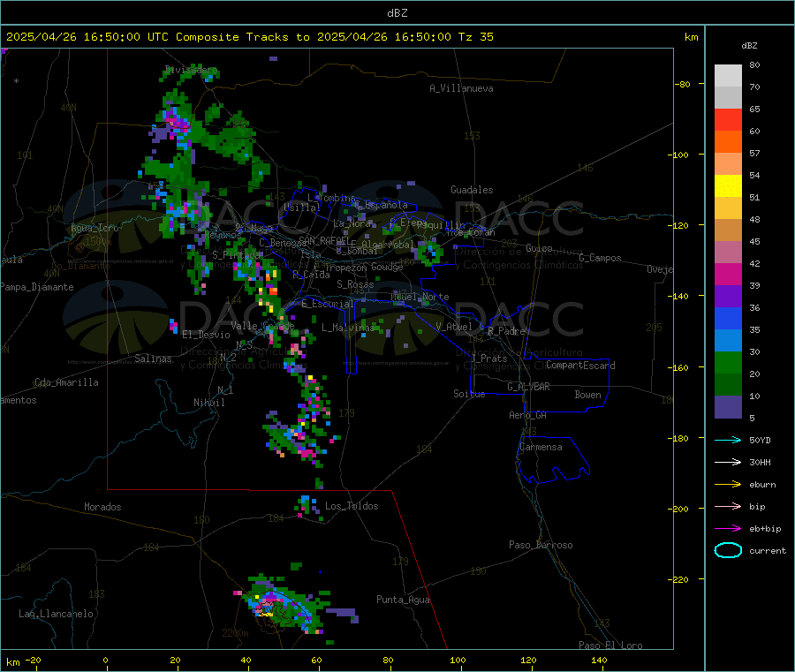This screenshot has height=672, width=795.
Task: Click the Paso_El_Loro map label
Action: click(610, 646)
